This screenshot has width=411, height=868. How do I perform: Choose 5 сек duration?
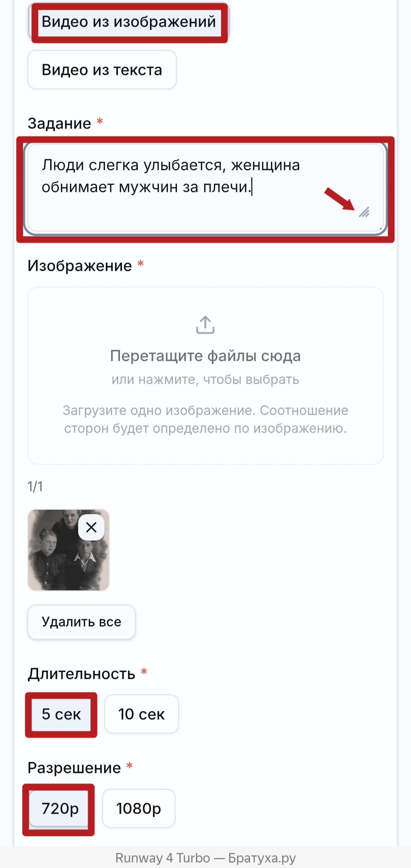[61, 714]
